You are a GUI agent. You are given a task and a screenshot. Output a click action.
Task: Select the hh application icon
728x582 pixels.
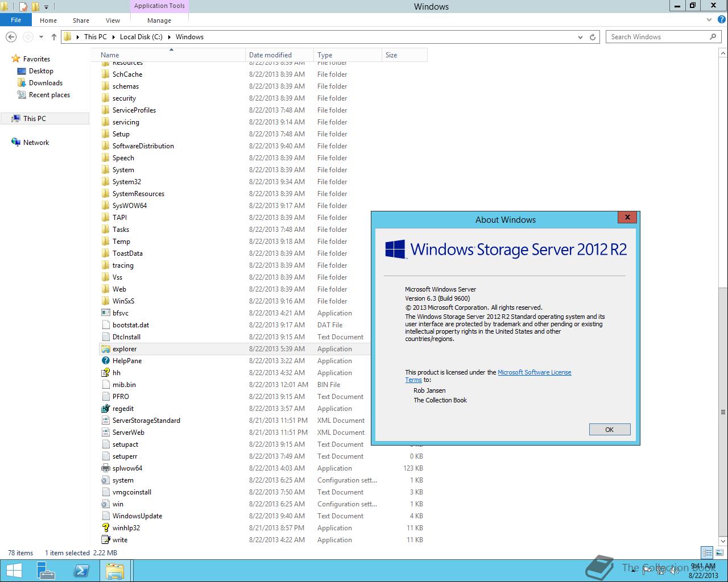[106, 373]
